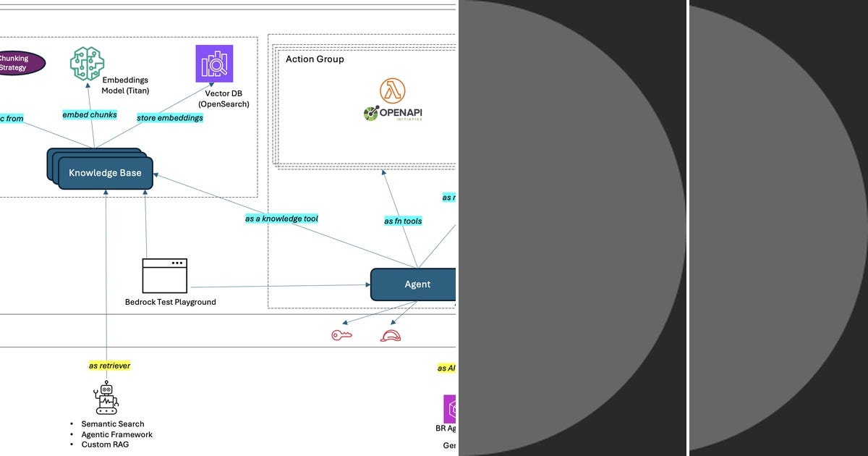This screenshot has height=456, width=868.
Task: Click the red key icon below Agent
Action: tap(343, 334)
